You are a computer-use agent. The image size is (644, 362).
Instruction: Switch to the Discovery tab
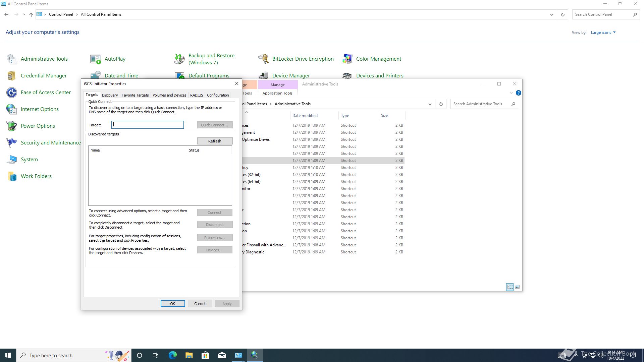[110, 95]
